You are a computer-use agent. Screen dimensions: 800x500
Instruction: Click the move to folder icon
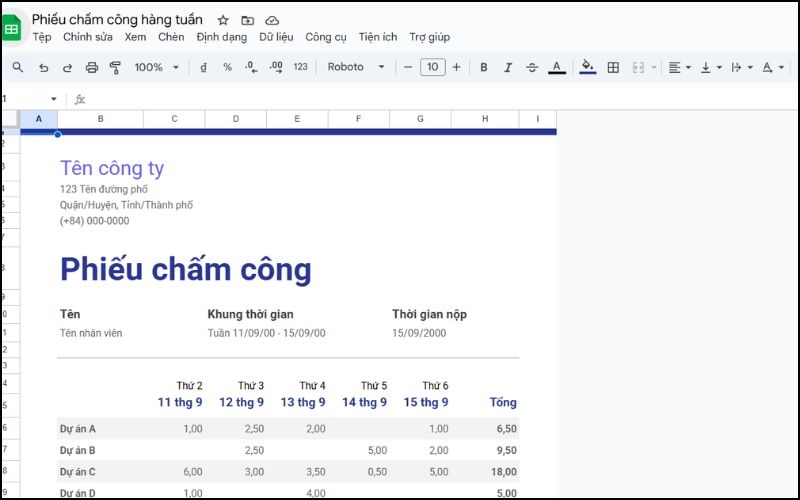pyautogui.click(x=247, y=20)
